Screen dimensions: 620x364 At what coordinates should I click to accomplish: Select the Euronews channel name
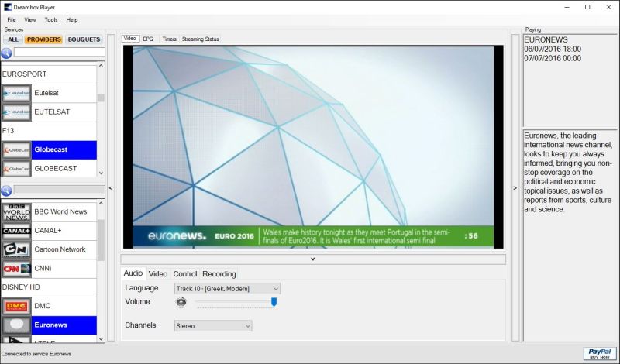tap(50, 325)
